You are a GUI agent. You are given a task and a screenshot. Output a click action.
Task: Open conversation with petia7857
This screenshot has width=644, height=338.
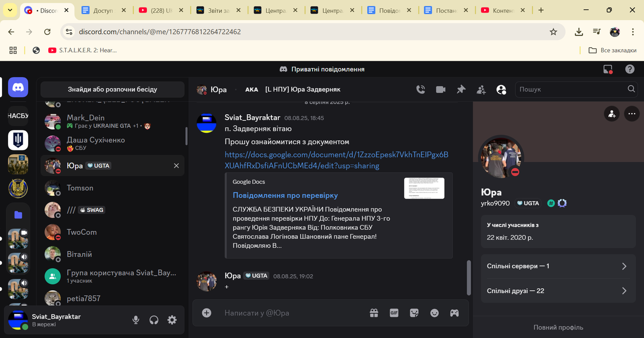pos(113,298)
